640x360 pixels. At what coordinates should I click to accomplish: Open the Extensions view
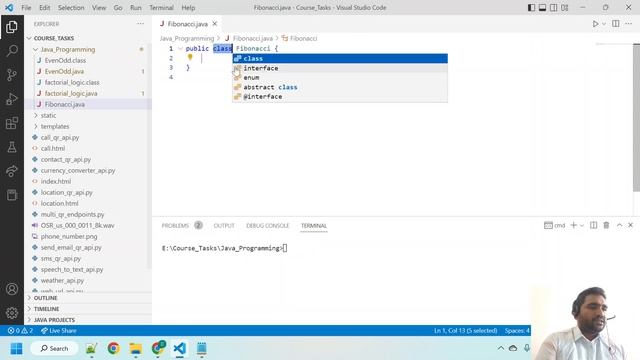(11, 123)
